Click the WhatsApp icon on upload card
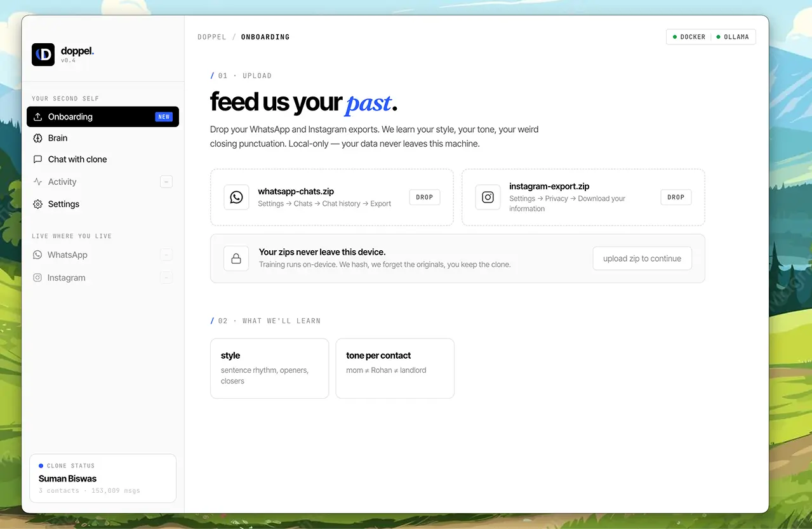Viewport: 812px width, 529px height. click(x=236, y=197)
